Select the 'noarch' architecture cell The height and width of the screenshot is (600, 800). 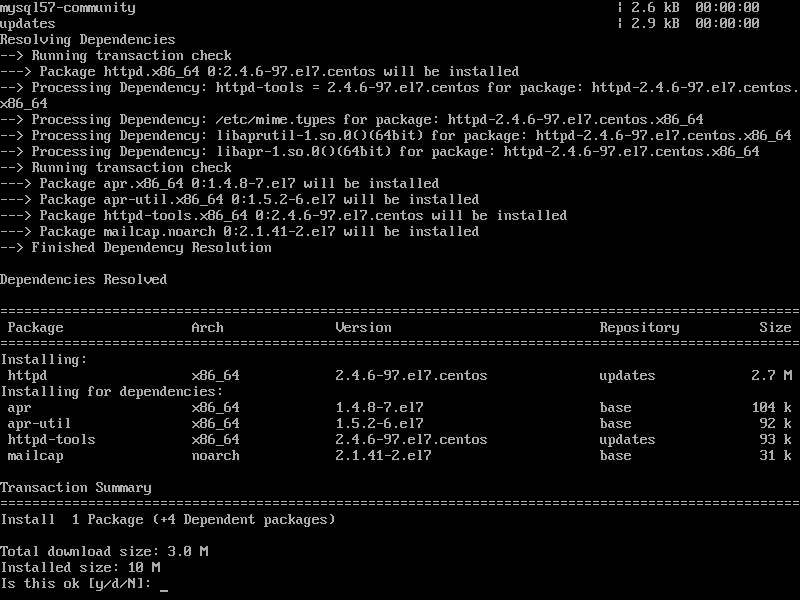pos(215,456)
